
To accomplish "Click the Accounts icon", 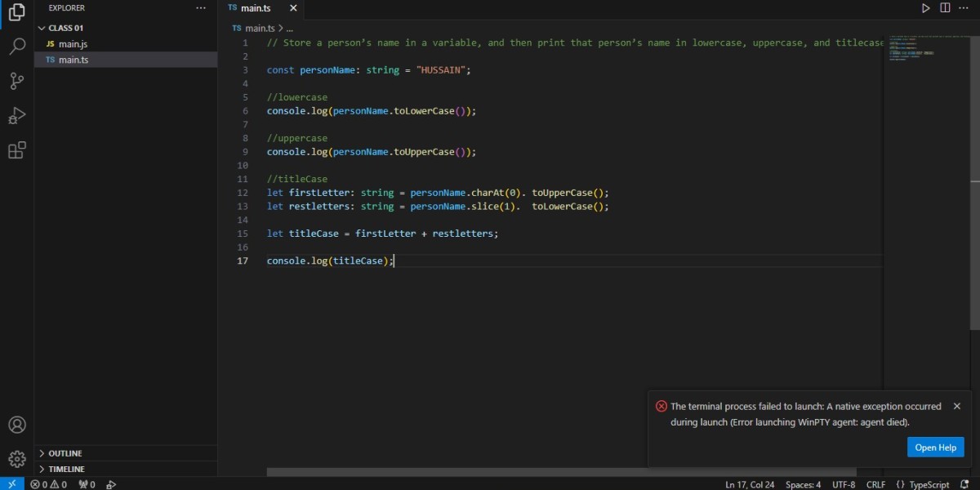I will pos(16,425).
